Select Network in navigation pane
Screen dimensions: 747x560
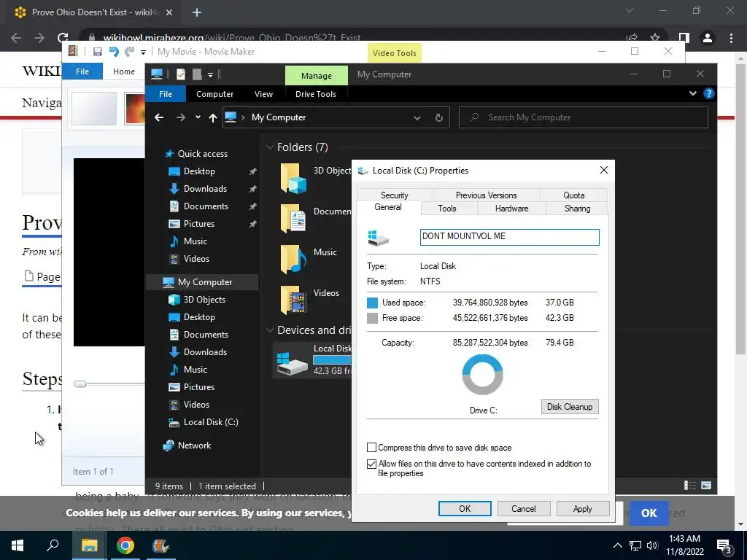pyautogui.click(x=194, y=446)
